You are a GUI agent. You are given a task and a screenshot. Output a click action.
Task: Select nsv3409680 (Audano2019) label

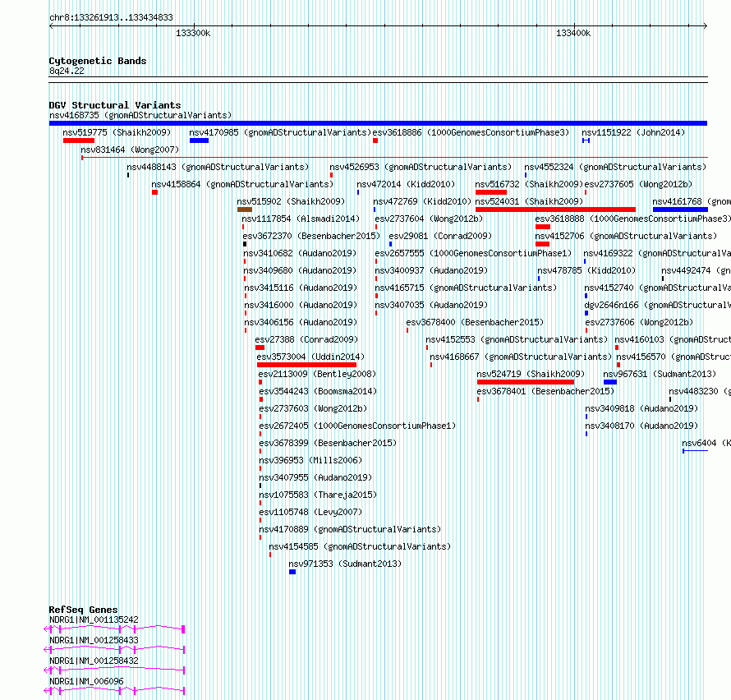pyautogui.click(x=300, y=270)
